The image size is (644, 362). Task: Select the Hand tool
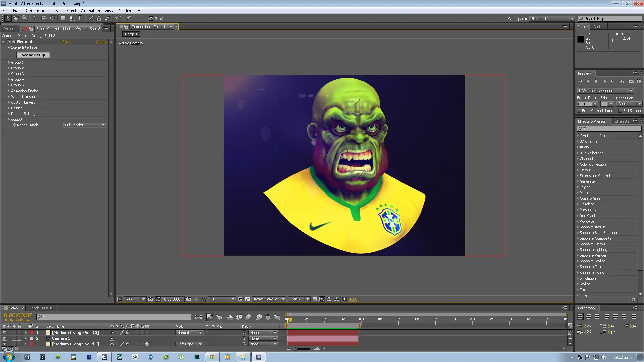16,18
